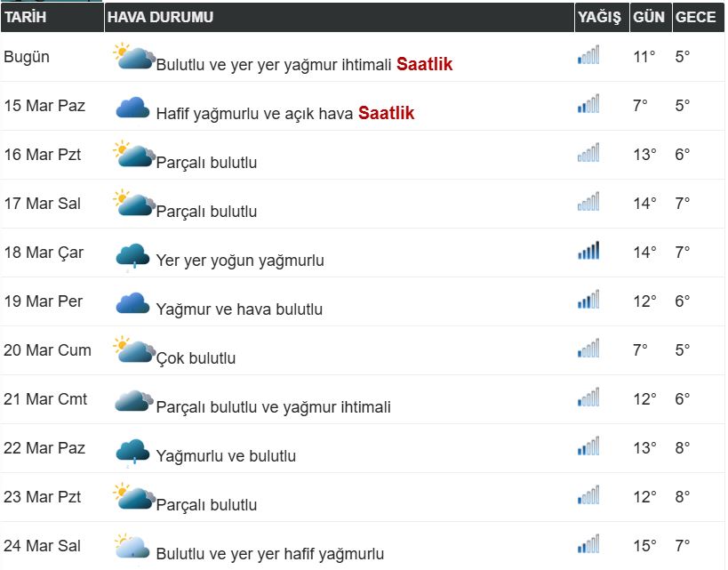Screen dimensions: 728x570
Task: Click the Yer yer yoğun yağmurlu description
Action: pos(240,261)
